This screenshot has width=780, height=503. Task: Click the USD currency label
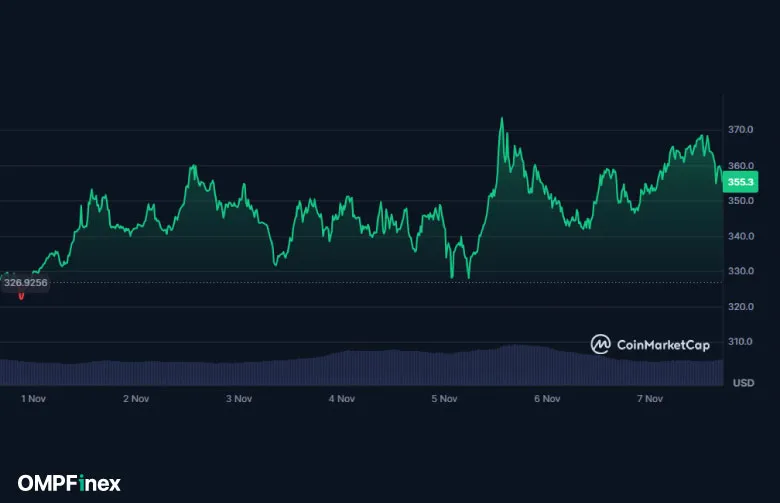(743, 383)
